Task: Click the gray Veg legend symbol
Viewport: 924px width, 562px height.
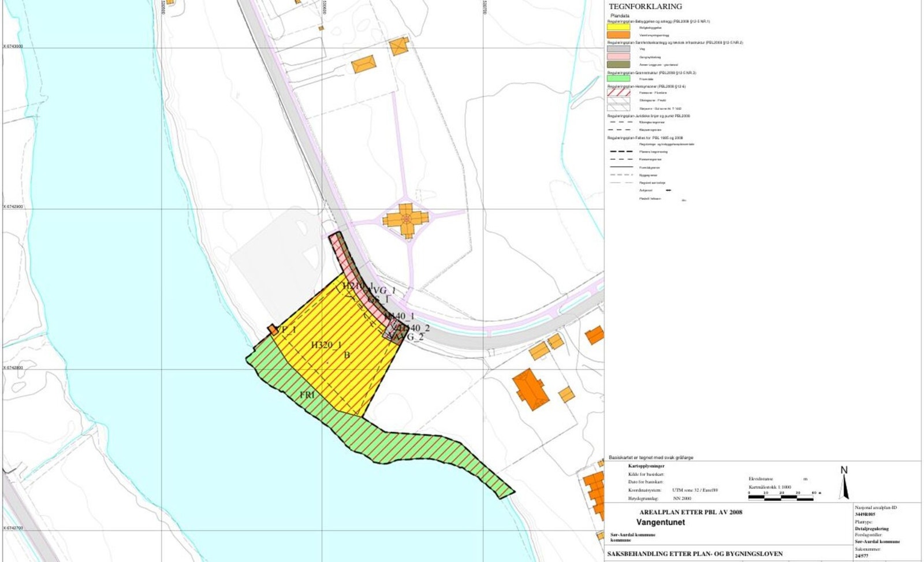Action: point(619,49)
